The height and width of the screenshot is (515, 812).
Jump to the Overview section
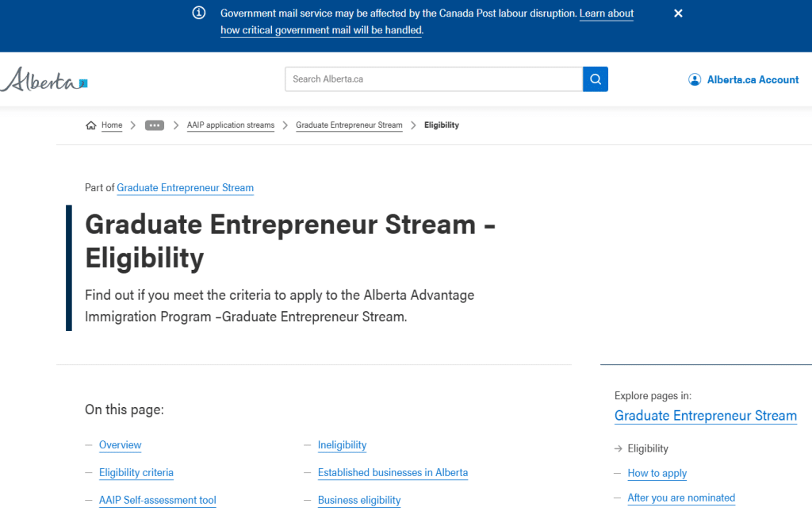(120, 445)
